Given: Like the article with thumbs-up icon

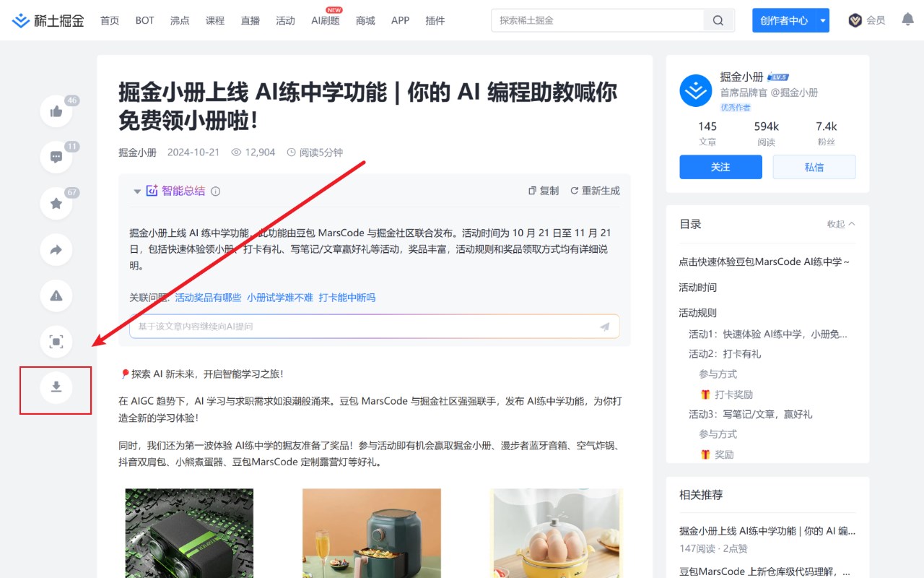Looking at the screenshot, I should coord(56,111).
